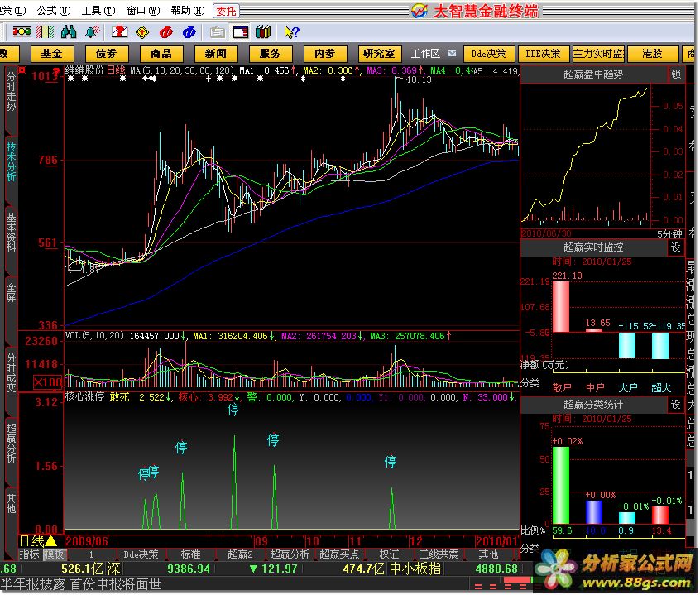Click the yellow diamond arrow icon
Viewport: 700px width, 595px height.
pyautogui.click(x=142, y=32)
